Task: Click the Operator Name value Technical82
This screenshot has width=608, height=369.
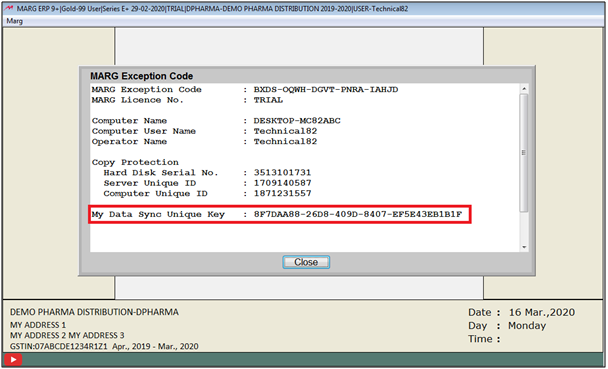Action: click(285, 142)
